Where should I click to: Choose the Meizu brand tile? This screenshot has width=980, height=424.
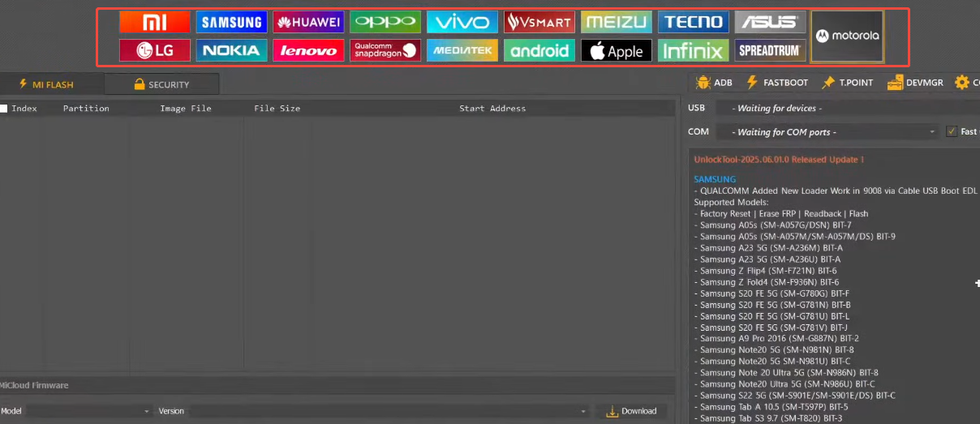pyautogui.click(x=617, y=22)
